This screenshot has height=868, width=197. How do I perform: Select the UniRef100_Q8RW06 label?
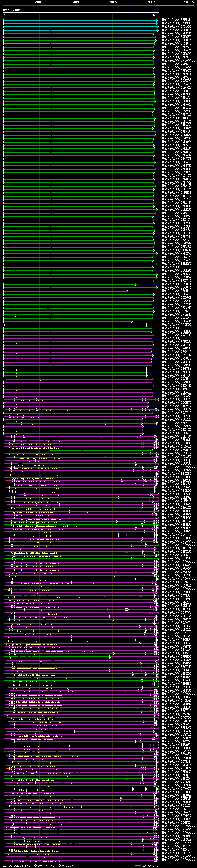pos(177,101)
